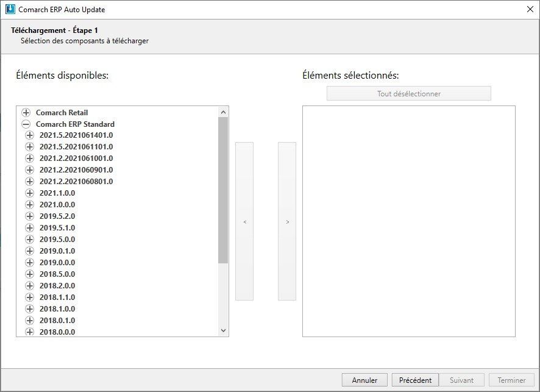The height and width of the screenshot is (392, 540).
Task: Expand version 2018.2.0.0 node
Action: click(30, 285)
